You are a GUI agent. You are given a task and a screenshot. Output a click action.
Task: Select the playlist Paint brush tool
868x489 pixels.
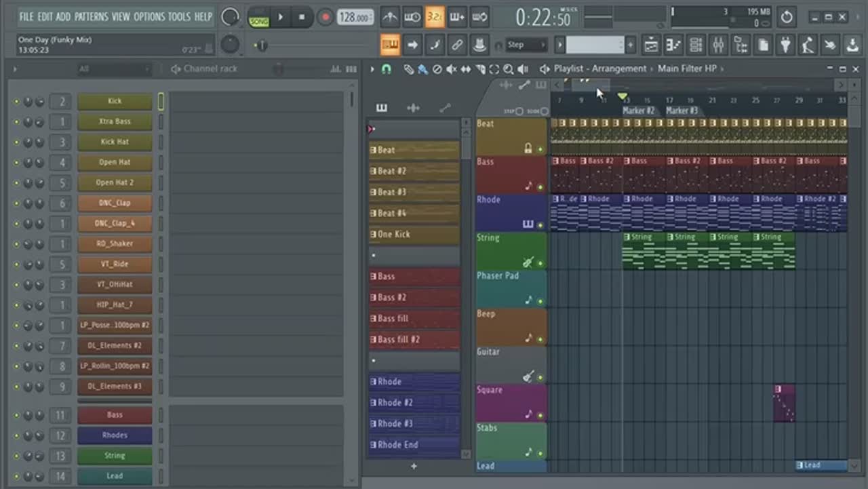click(x=422, y=69)
